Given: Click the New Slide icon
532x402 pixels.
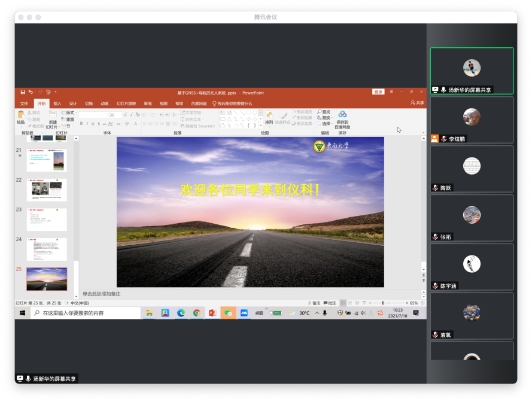Looking at the screenshot, I should coord(51,119).
